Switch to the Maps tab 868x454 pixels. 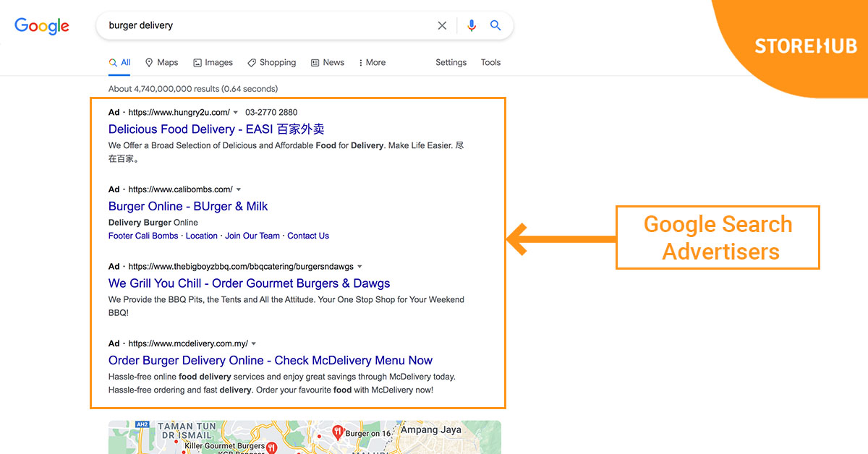click(161, 63)
